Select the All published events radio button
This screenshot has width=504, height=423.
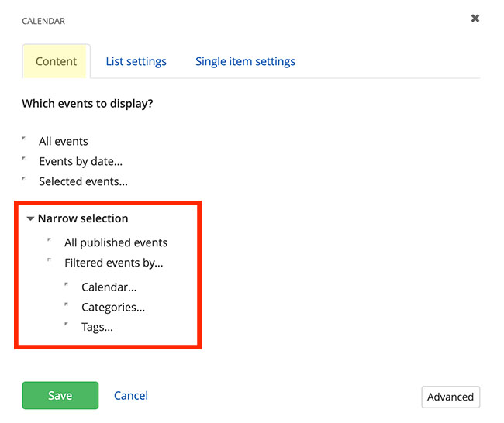pos(50,241)
